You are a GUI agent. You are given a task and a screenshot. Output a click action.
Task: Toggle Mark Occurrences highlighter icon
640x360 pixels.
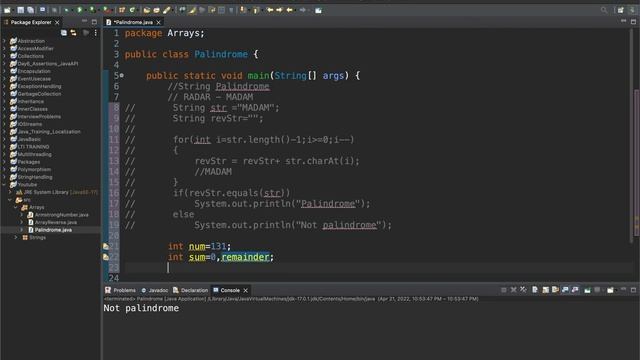tap(192, 10)
